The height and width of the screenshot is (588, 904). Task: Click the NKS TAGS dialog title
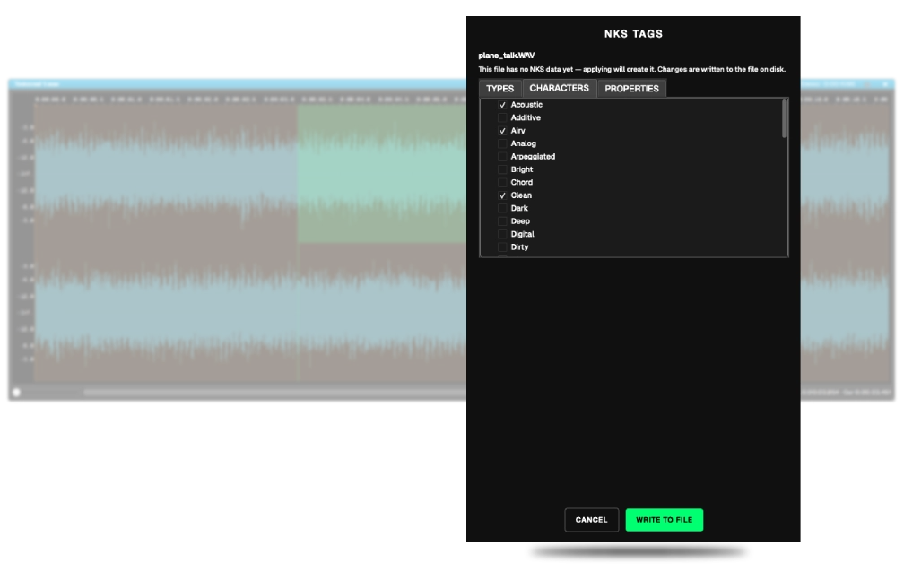coord(633,34)
